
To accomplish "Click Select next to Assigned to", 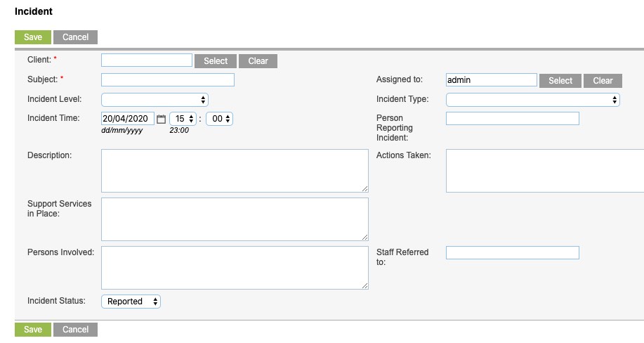I will coord(560,81).
